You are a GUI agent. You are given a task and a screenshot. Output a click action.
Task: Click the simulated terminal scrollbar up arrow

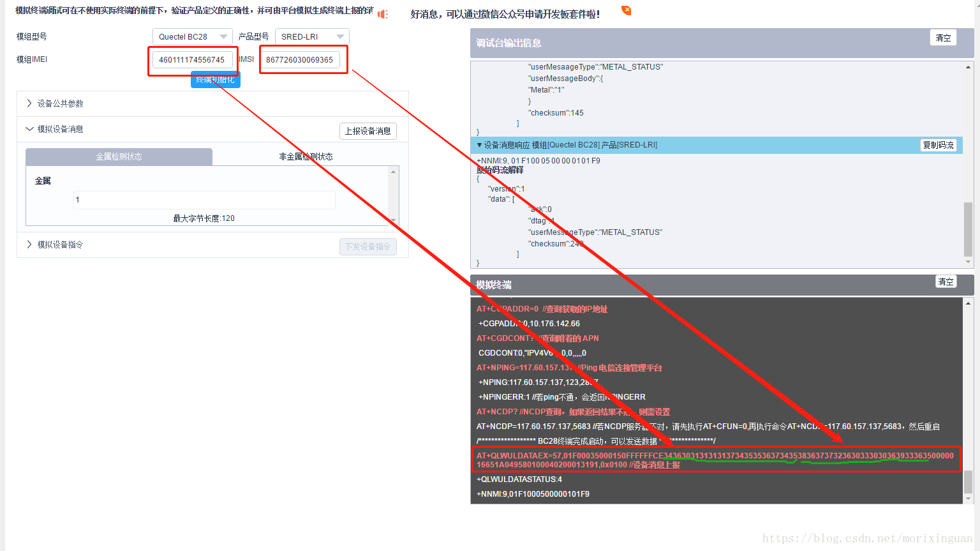968,303
